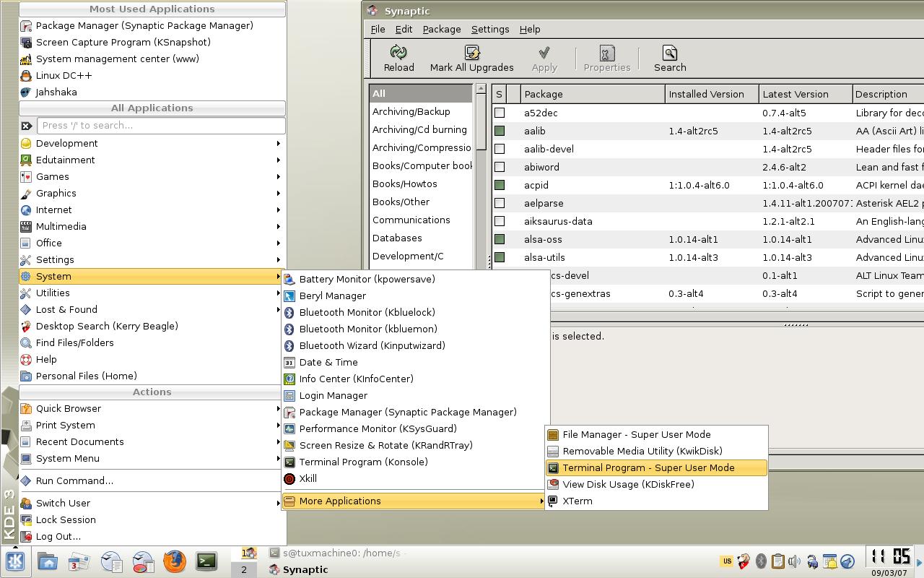Click the green-prompt terminal panel launcher
The height and width of the screenshot is (578, 924).
tap(206, 561)
